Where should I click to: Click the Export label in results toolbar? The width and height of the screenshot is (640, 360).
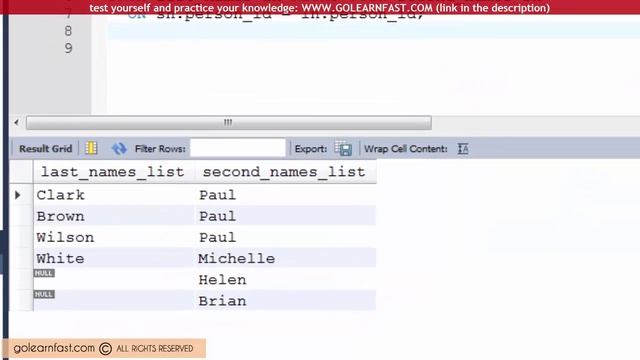pyautogui.click(x=311, y=149)
